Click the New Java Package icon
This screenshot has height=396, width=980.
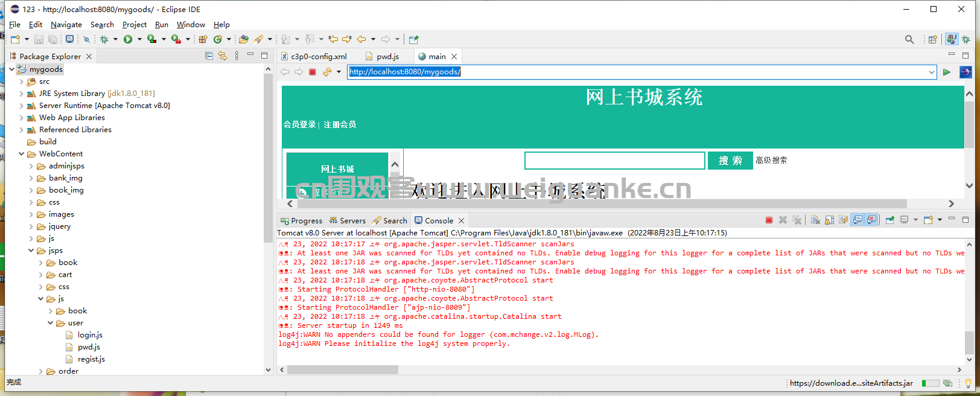pos(203,39)
